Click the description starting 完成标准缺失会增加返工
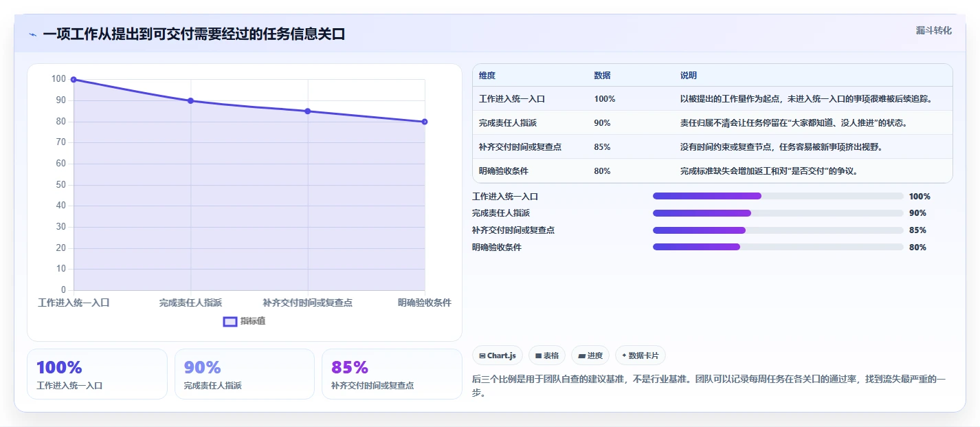The image size is (980, 427). click(769, 171)
